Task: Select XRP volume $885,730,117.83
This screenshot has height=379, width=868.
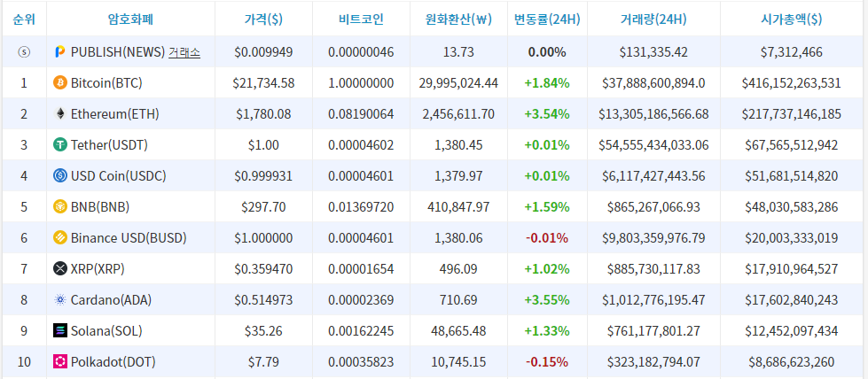Action: (653, 269)
